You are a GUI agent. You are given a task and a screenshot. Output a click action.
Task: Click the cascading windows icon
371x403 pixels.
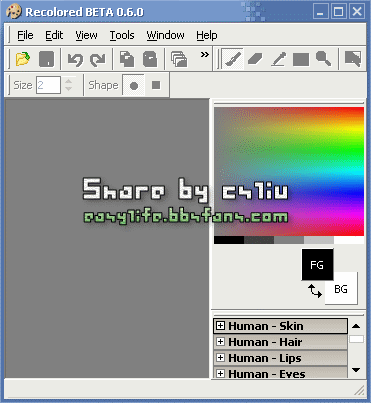point(179,59)
